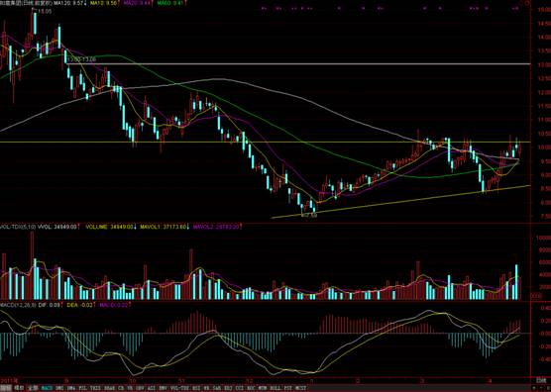Select the MACD indicator tab
Viewport: 551px width, 392px height.
[x=46, y=388]
